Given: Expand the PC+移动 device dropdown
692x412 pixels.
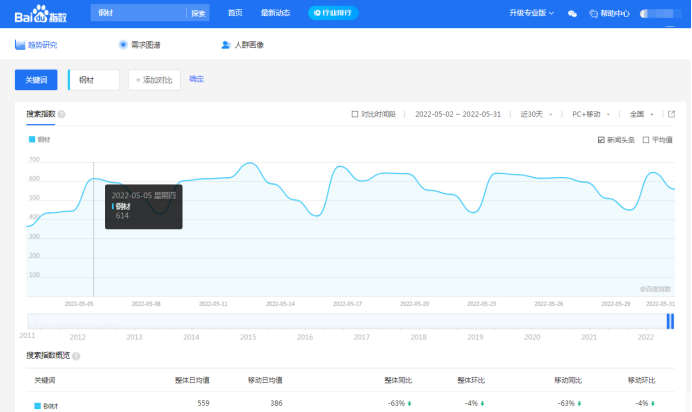Looking at the screenshot, I should click(591, 114).
